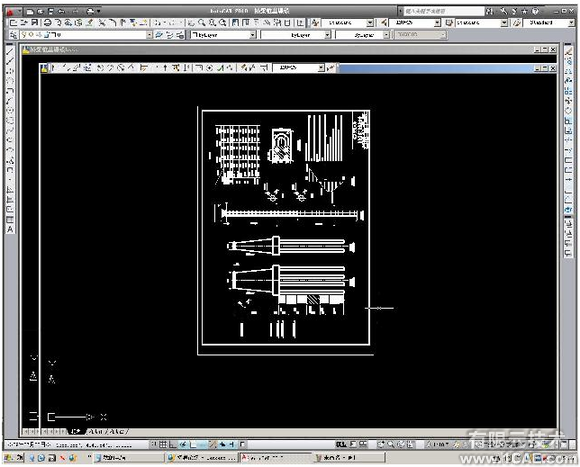Viewport: 580px width, 467px height.
Task: Toggle Grid display in status bar
Action: (163, 444)
